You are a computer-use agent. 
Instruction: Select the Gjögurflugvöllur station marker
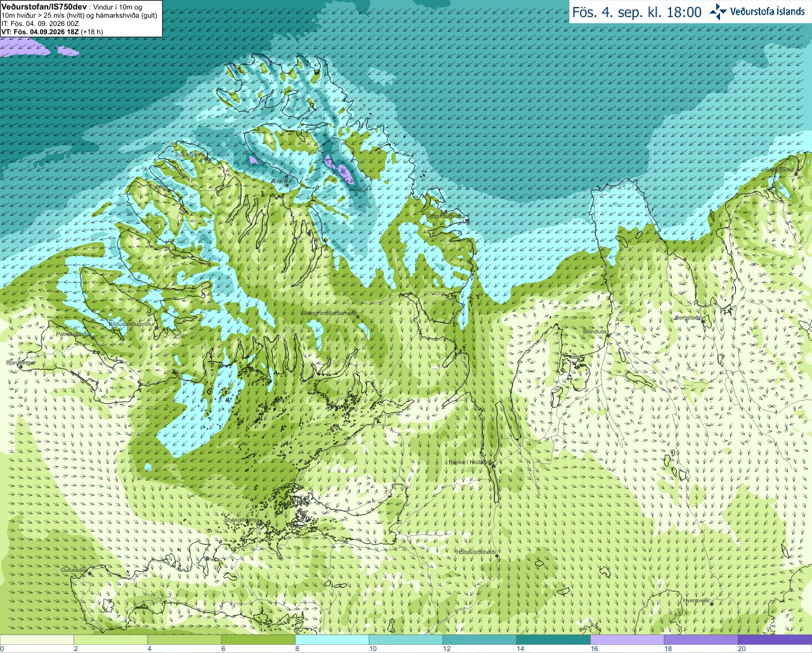pos(466,221)
